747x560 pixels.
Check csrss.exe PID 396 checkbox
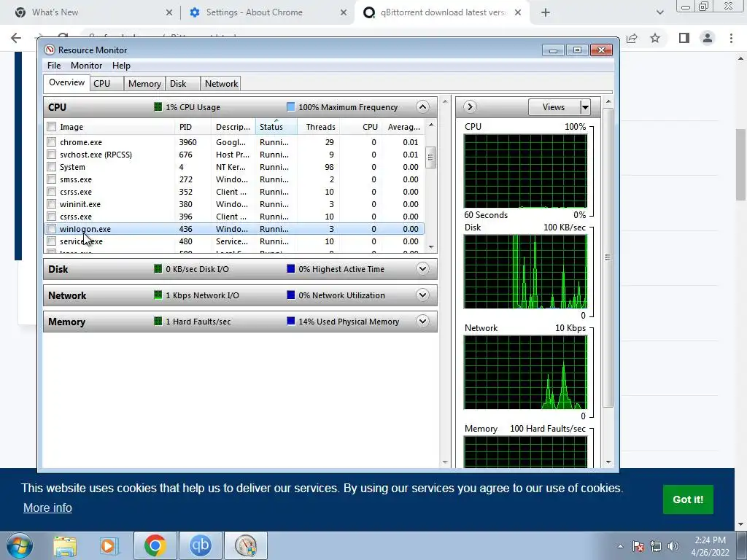tap(52, 216)
